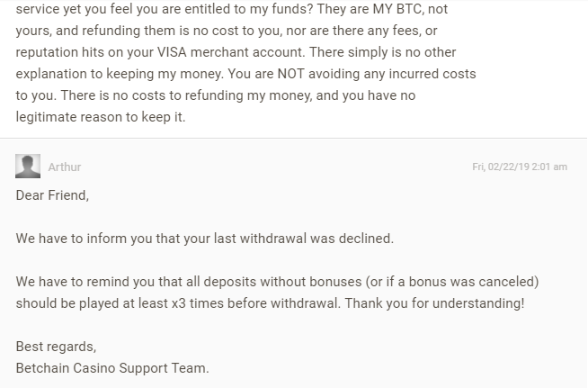This screenshot has width=588, height=388.
Task: Click the "VISA merchant account" text
Action: tap(229, 52)
